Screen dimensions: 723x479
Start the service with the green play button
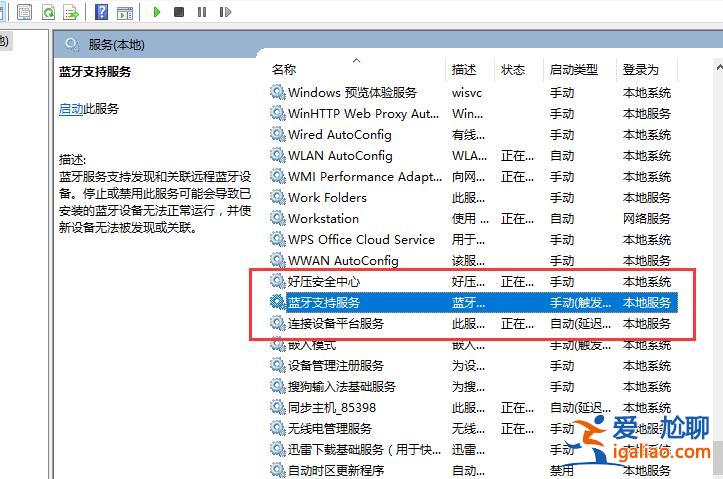(x=157, y=12)
